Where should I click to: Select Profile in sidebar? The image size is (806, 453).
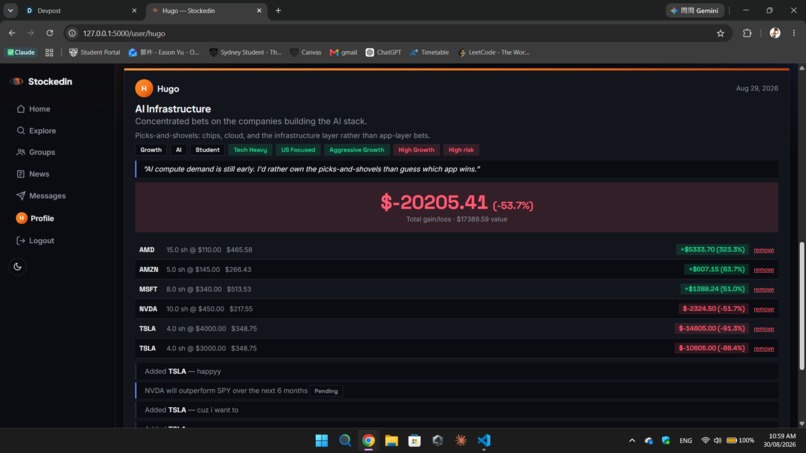click(35, 218)
